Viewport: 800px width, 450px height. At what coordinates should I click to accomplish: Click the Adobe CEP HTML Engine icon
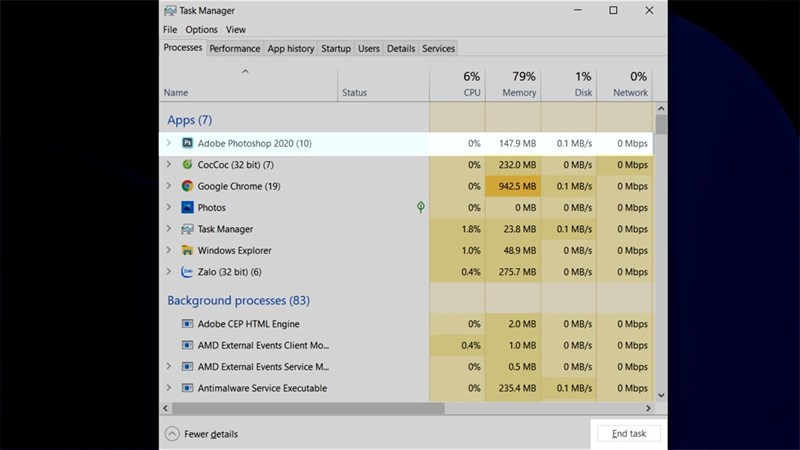pos(187,323)
